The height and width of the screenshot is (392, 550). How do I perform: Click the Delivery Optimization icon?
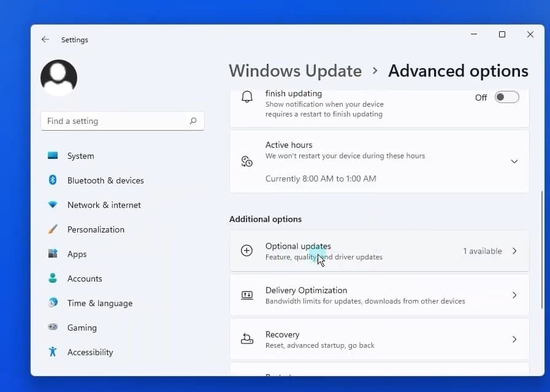[x=247, y=295]
